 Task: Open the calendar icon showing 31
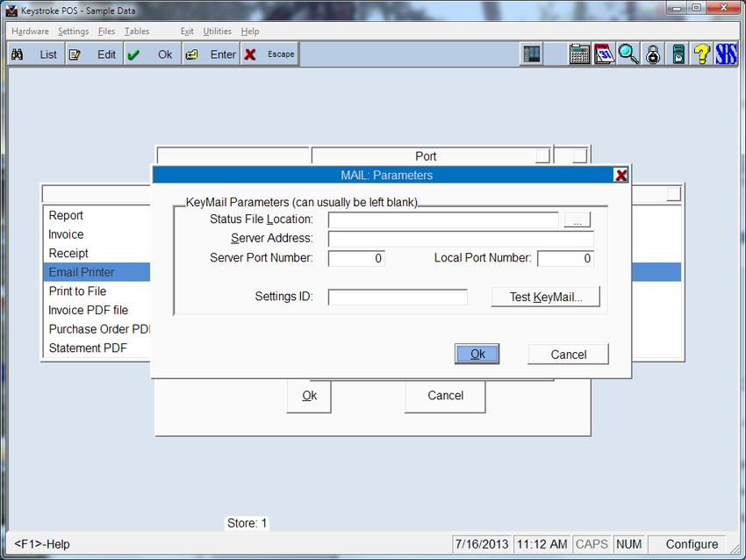click(x=604, y=54)
